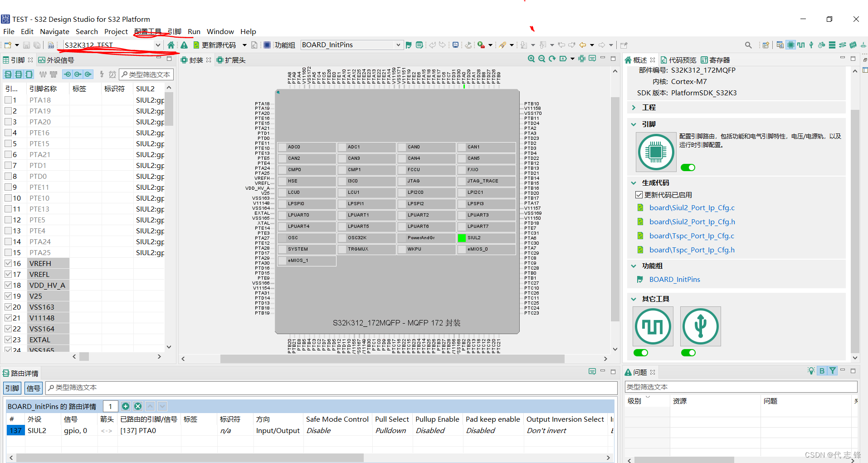Collapse the 引脚 section in overview
The width and height of the screenshot is (868, 463).
point(634,124)
